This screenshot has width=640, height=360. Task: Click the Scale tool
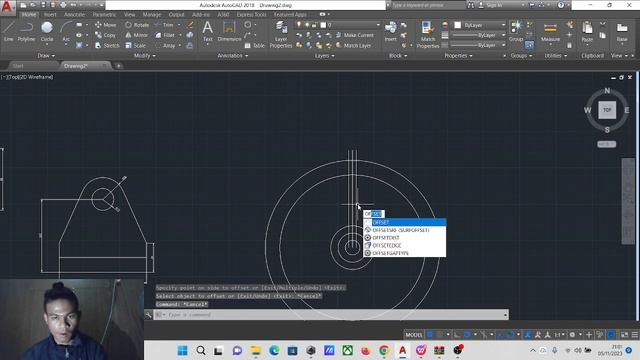(135, 45)
